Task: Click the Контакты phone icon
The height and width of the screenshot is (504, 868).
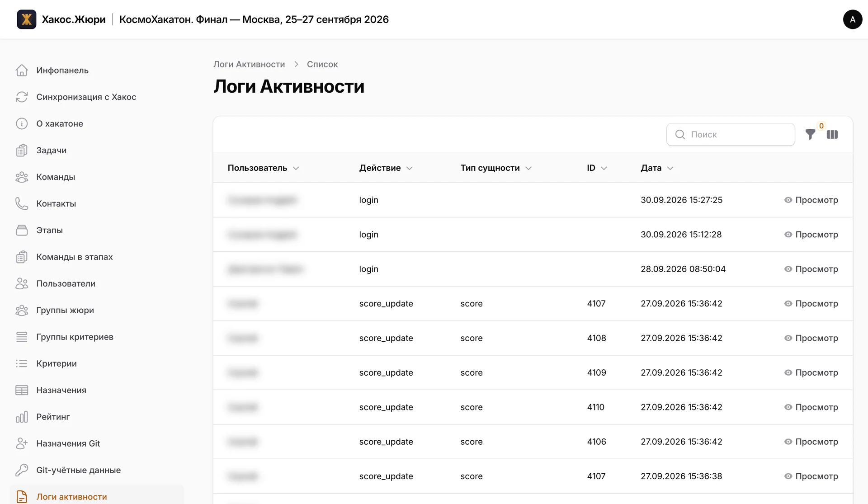Action: click(22, 203)
